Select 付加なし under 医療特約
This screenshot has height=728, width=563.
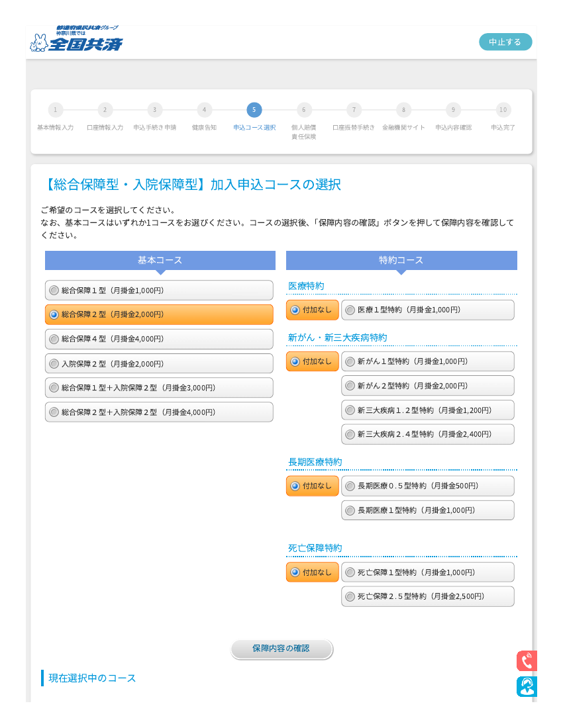coord(312,310)
